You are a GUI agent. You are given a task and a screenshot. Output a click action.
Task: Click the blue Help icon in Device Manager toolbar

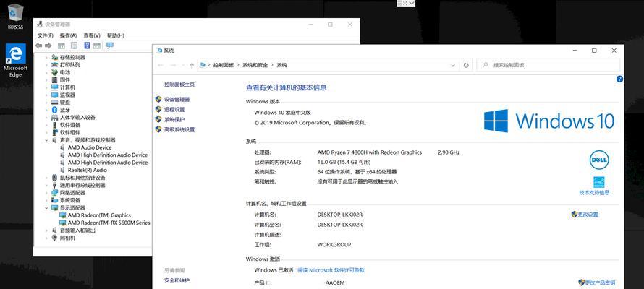tap(87, 46)
